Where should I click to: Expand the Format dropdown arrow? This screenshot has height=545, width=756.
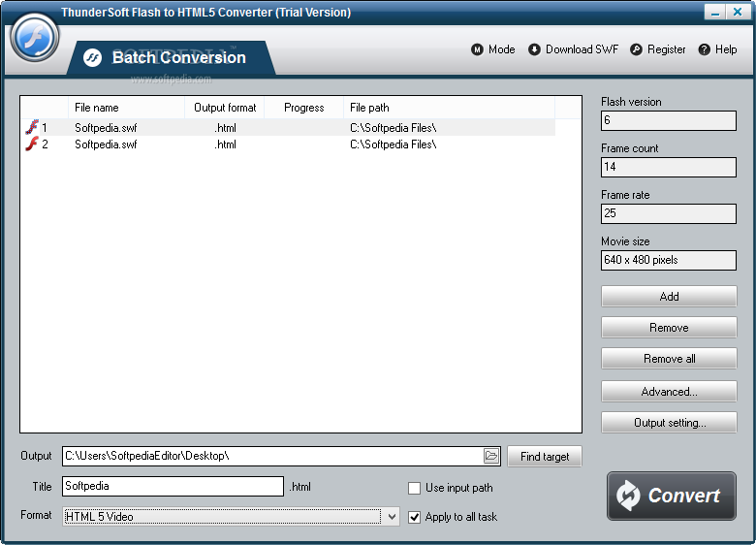[392, 517]
